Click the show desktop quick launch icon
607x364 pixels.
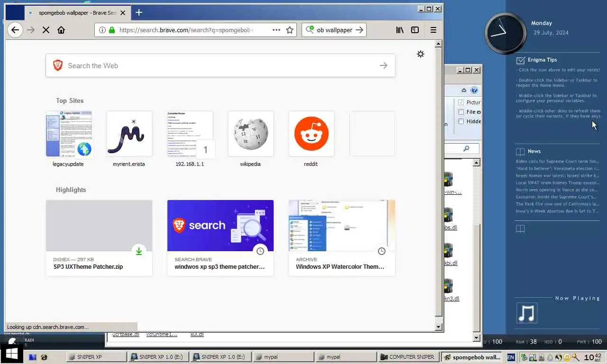click(33, 357)
